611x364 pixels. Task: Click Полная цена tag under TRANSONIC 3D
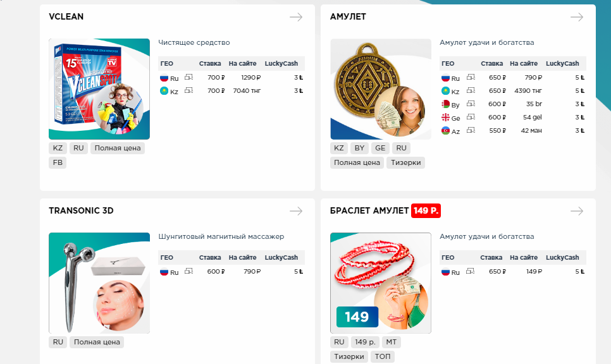[97, 343]
